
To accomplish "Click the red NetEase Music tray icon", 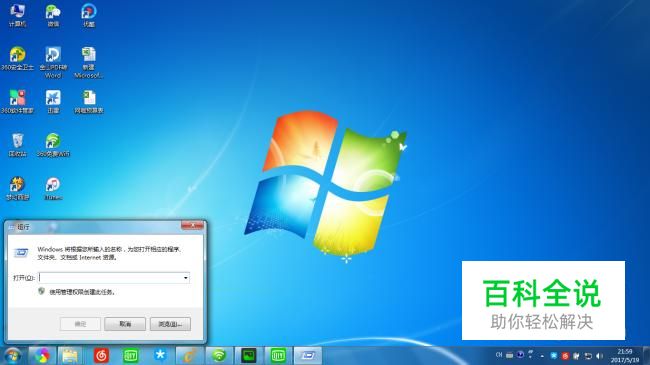I will tap(565, 356).
